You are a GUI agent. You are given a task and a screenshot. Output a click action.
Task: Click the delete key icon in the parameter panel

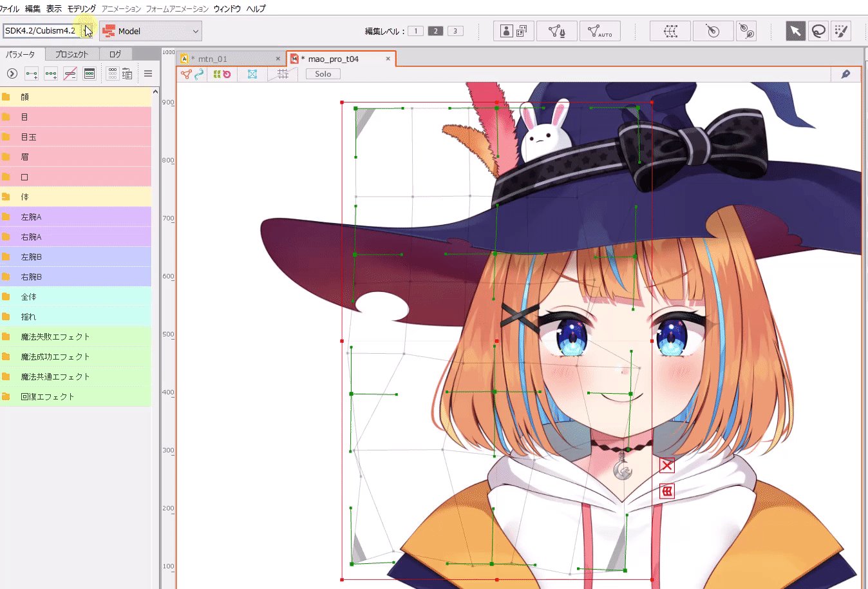tap(70, 73)
